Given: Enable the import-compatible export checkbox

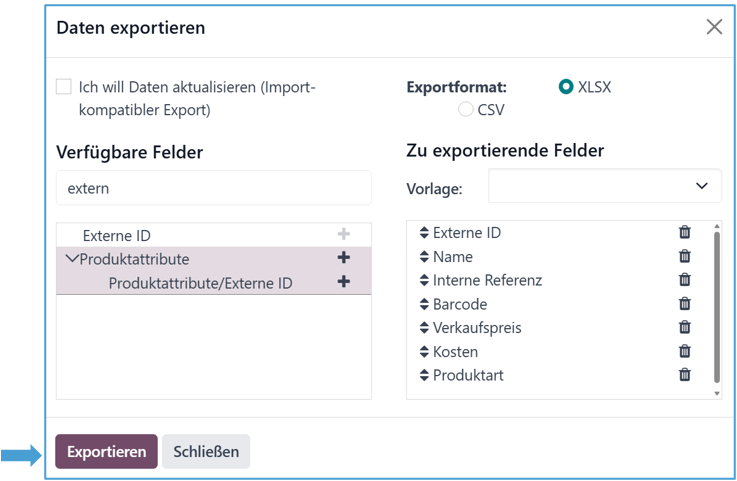Looking at the screenshot, I should tap(64, 87).
